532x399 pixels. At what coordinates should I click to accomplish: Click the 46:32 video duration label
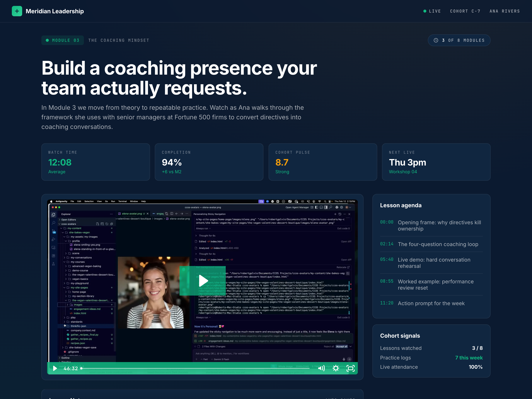[x=71, y=368]
